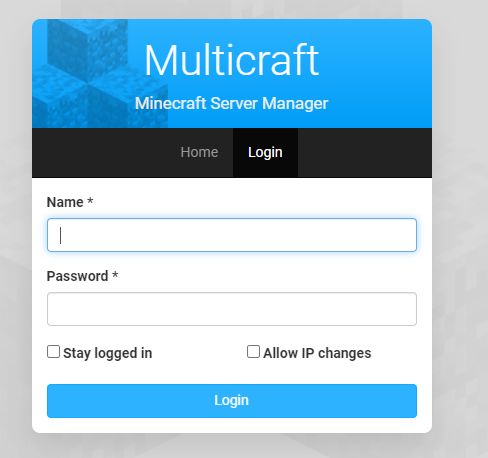Screen dimensions: 488x458
Task: Enable the Stay logged in checkbox
Action: click(x=53, y=352)
